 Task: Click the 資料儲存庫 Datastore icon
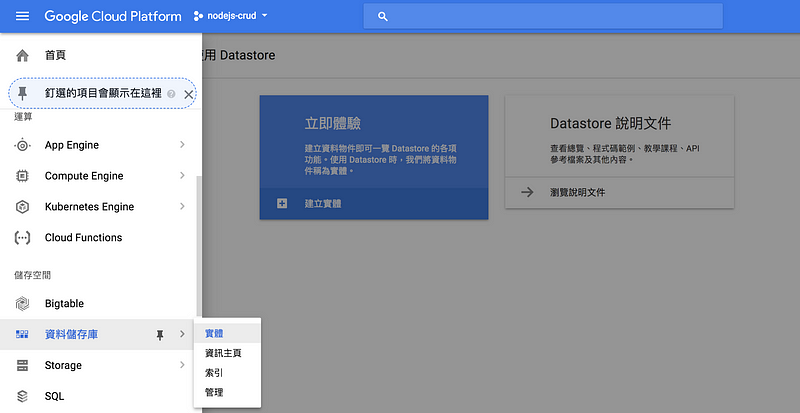[22, 334]
